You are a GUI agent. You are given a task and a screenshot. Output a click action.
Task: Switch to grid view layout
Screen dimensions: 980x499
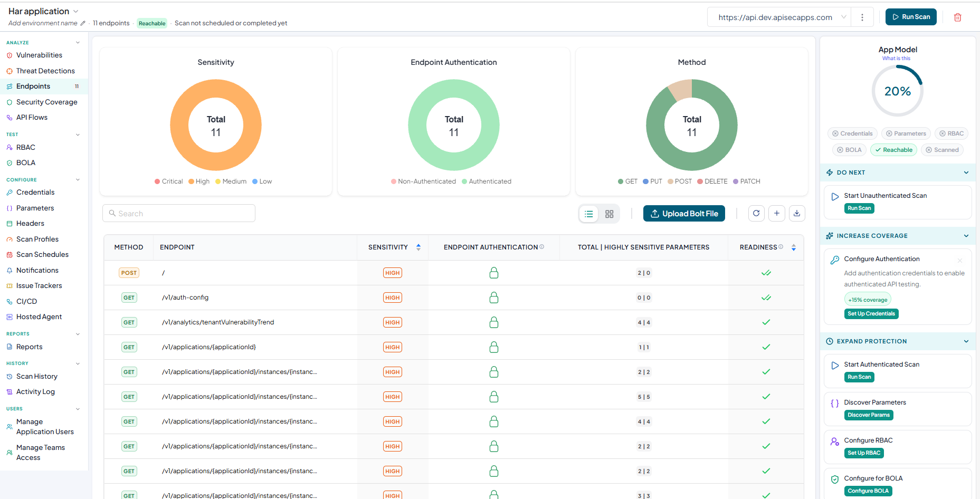pos(609,214)
